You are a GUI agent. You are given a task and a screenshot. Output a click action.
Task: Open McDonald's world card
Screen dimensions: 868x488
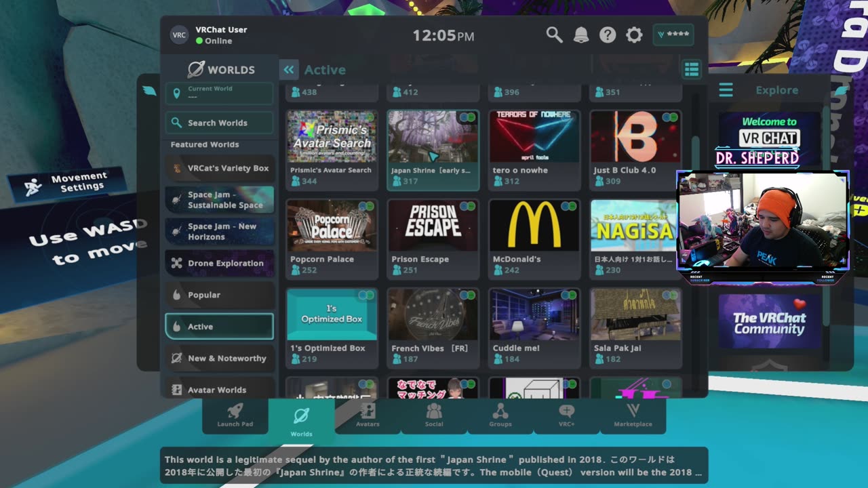click(x=534, y=239)
